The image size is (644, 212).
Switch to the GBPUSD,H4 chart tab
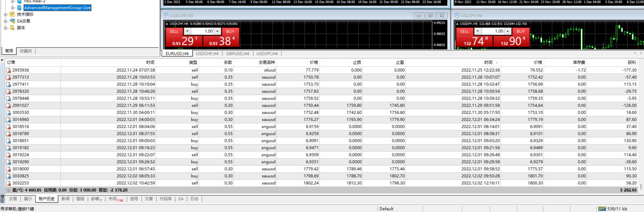(238, 54)
